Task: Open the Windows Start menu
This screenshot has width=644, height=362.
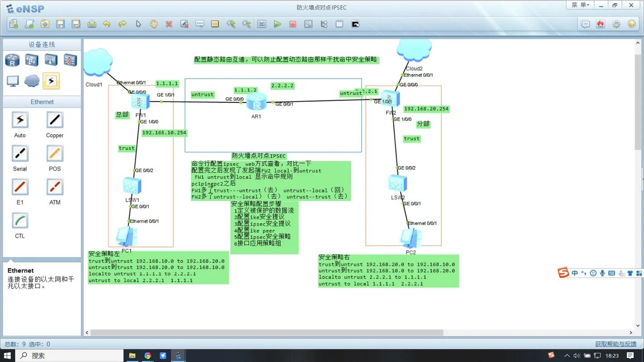Action: pos(8,356)
